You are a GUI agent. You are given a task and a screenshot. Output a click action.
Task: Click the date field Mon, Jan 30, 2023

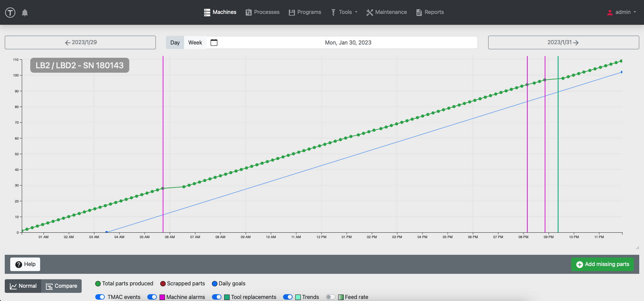coord(348,42)
